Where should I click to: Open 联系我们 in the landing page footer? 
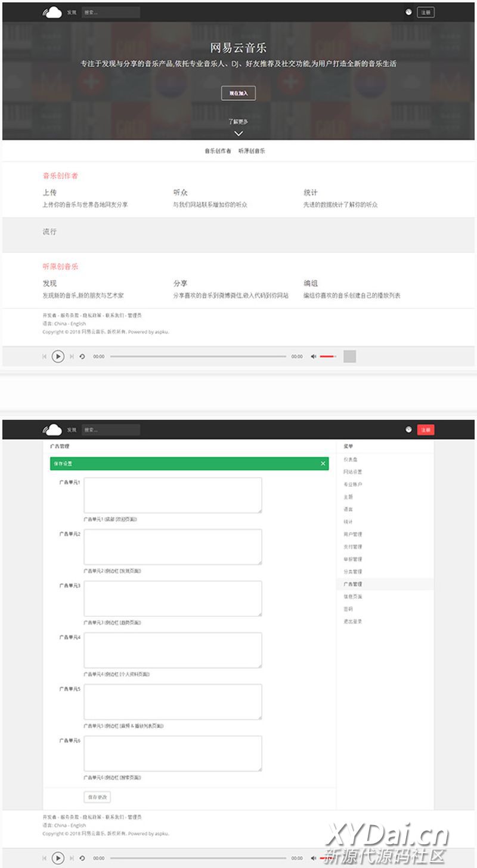coord(114,315)
